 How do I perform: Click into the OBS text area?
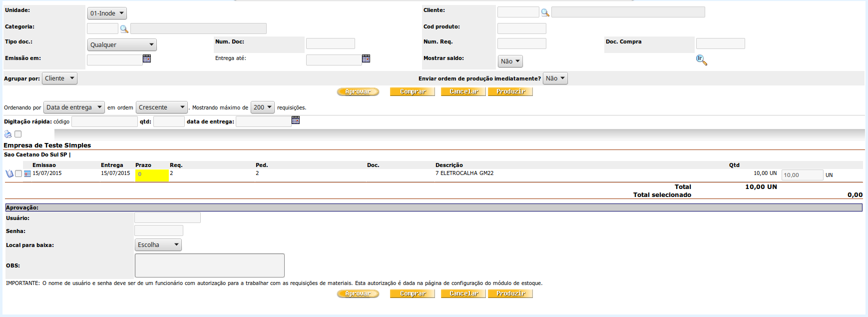point(209,265)
